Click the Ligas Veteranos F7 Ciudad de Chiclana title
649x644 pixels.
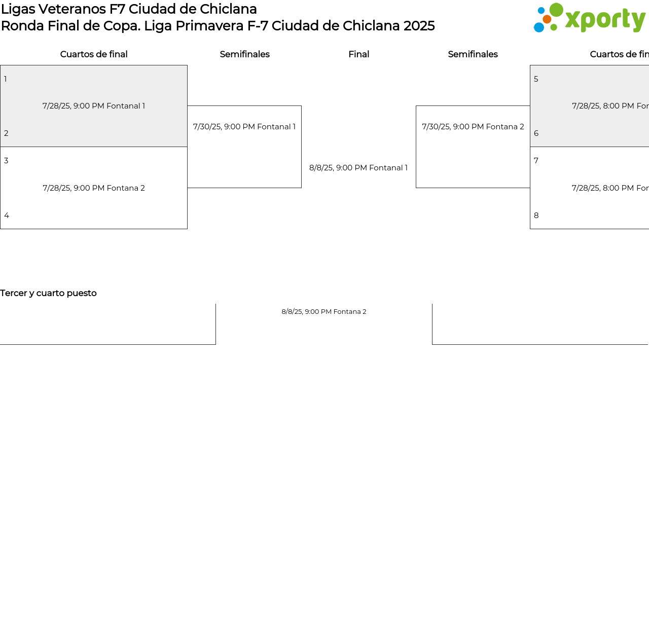pos(129,9)
